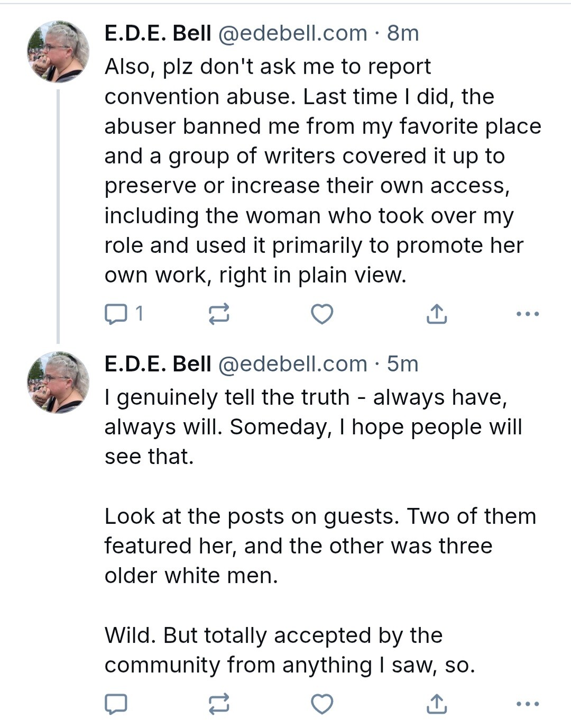This screenshot has width=571, height=728.
Task: Like the 'tell the truth' post
Action: point(321,704)
